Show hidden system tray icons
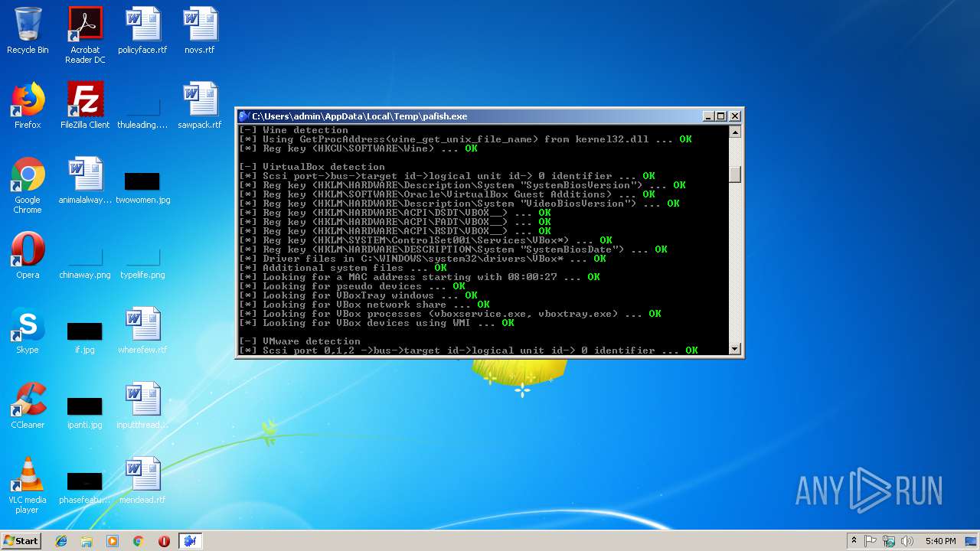 coord(854,541)
